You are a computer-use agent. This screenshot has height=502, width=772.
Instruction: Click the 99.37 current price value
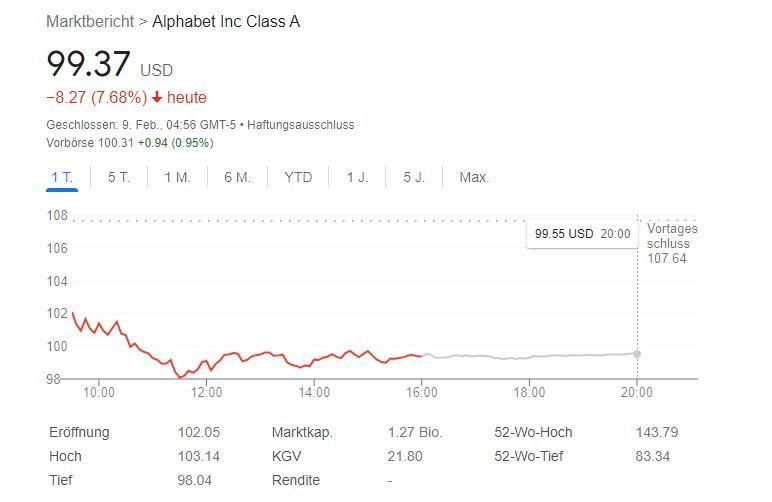tap(88, 65)
